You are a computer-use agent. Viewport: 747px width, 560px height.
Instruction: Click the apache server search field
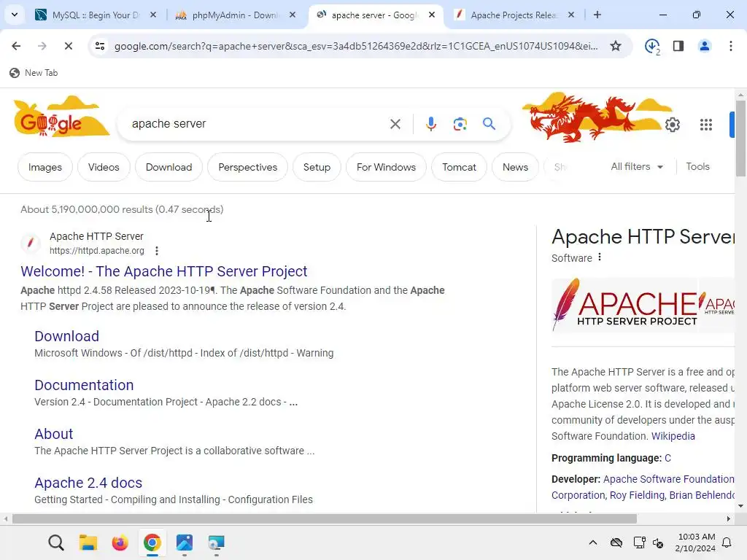[x=258, y=124]
